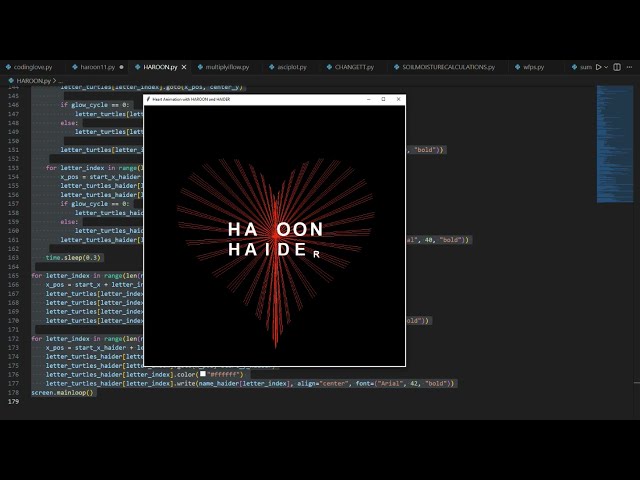Click the Python icon in the breadcrumb
Screen dimensions: 640x480
coord(11,81)
